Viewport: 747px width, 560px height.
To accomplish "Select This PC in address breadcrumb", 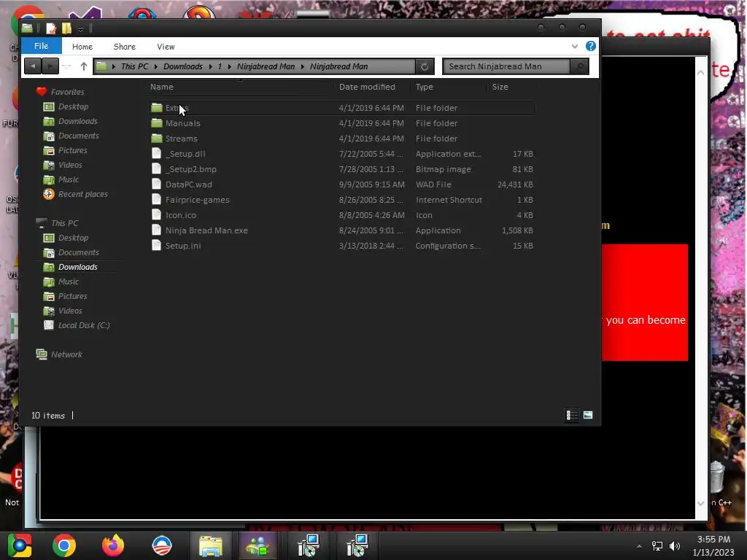I will 134,66.
